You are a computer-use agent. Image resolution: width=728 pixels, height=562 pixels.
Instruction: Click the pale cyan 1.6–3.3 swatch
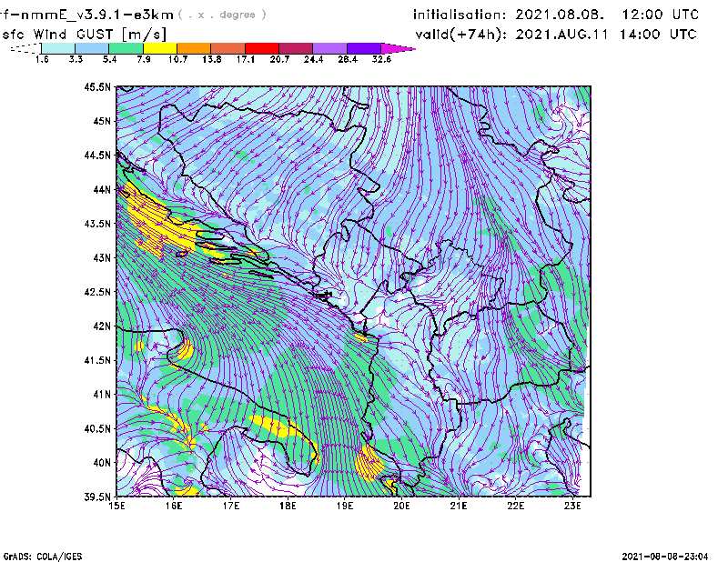[x=58, y=48]
